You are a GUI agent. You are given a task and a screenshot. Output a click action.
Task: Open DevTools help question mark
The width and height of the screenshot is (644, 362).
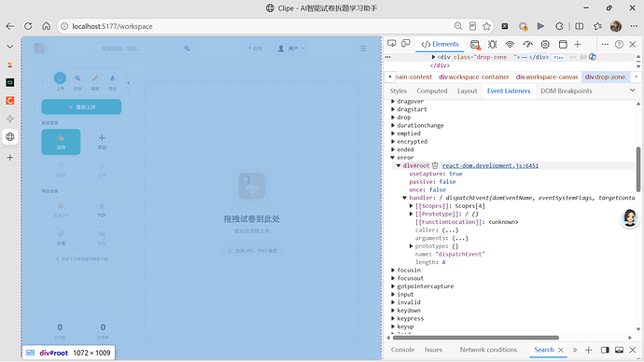click(619, 45)
